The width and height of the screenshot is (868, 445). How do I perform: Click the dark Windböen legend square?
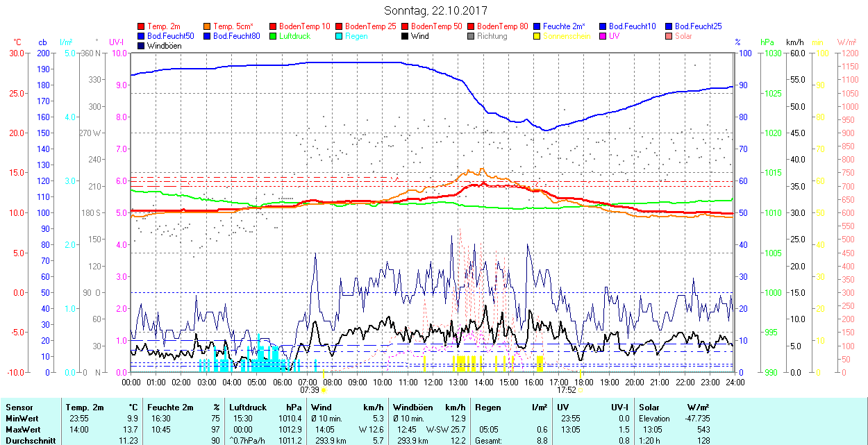pyautogui.click(x=142, y=46)
